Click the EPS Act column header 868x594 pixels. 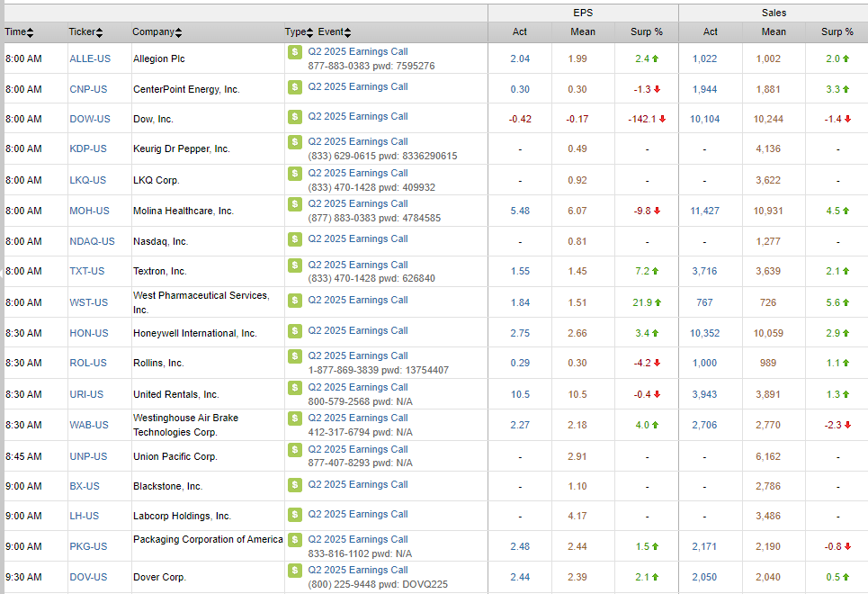click(x=519, y=32)
